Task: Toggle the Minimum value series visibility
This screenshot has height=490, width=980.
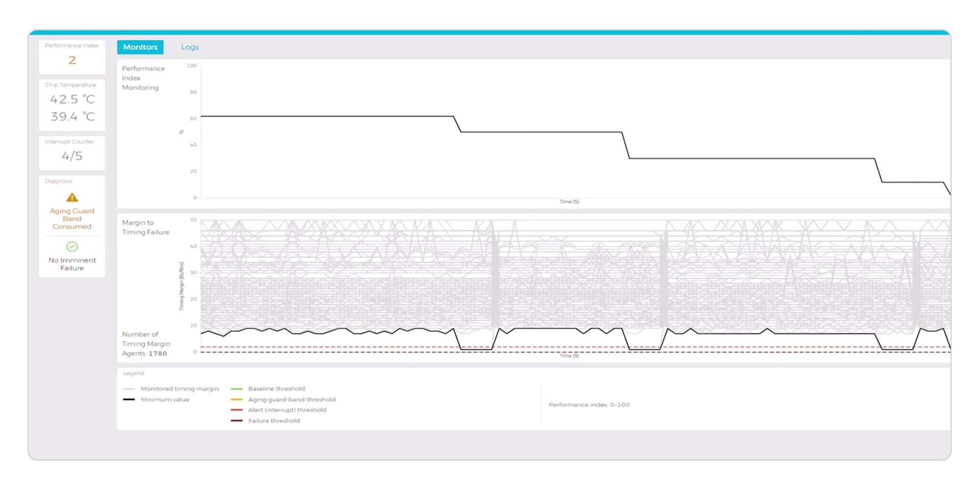Action: click(165, 399)
